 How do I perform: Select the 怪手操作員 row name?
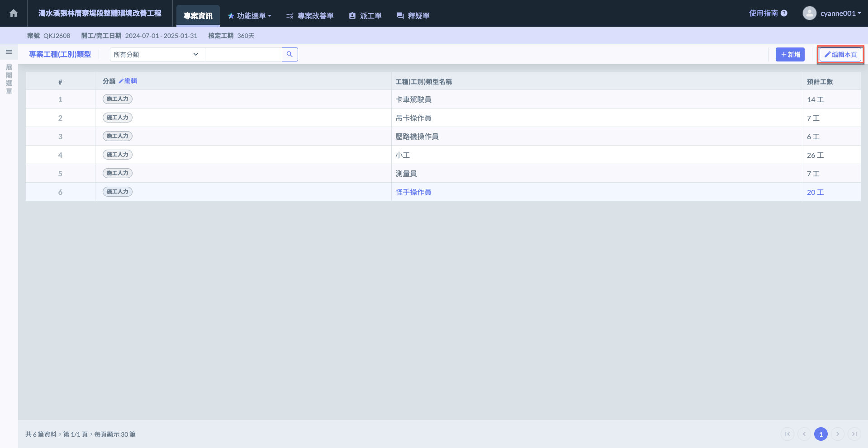tap(413, 192)
